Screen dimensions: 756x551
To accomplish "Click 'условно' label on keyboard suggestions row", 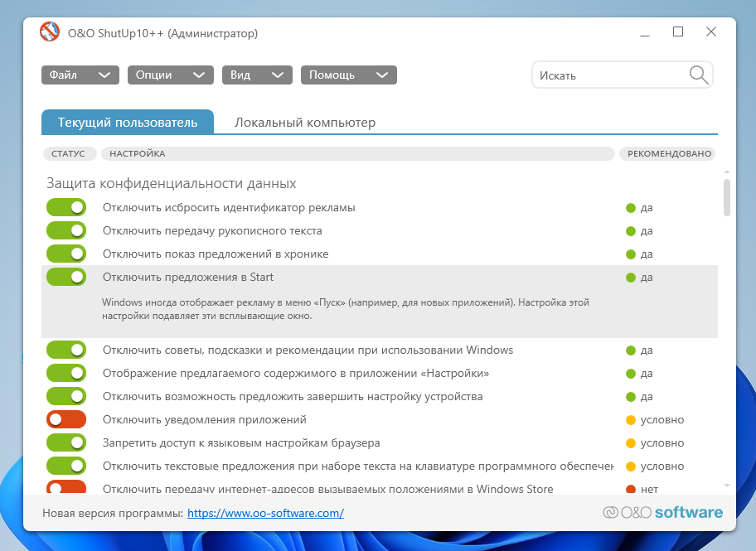I will tap(662, 466).
